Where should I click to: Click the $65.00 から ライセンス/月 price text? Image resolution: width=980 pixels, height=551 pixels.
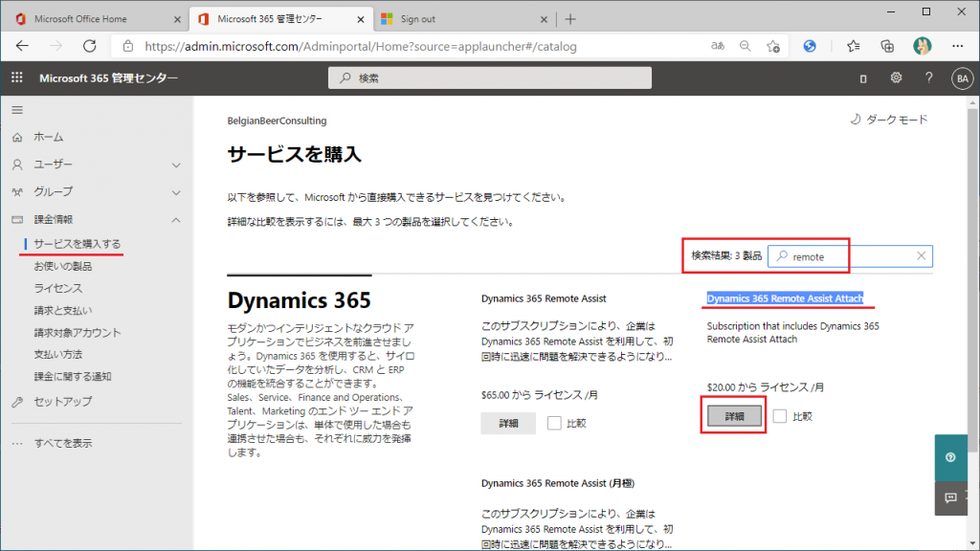(x=540, y=395)
